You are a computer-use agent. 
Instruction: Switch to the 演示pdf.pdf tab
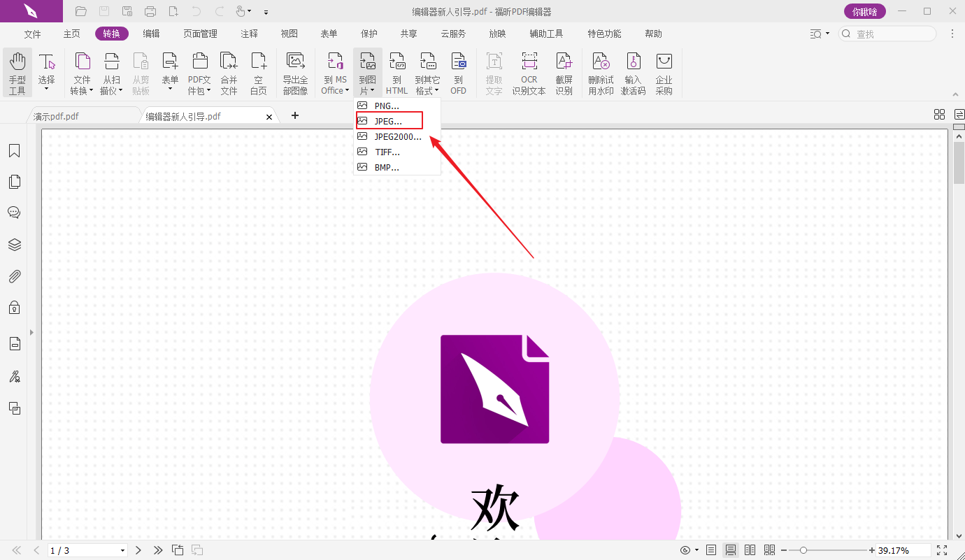(56, 116)
